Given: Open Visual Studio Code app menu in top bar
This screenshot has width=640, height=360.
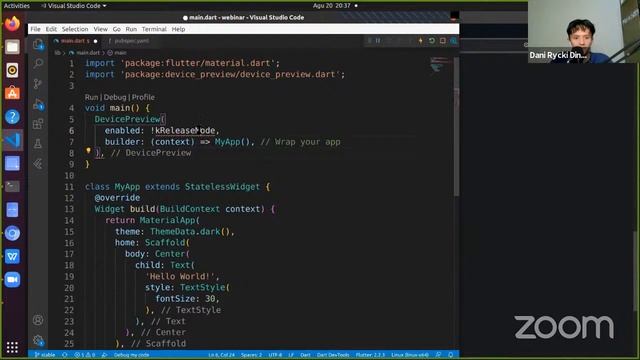Looking at the screenshot, I should click(74, 6).
